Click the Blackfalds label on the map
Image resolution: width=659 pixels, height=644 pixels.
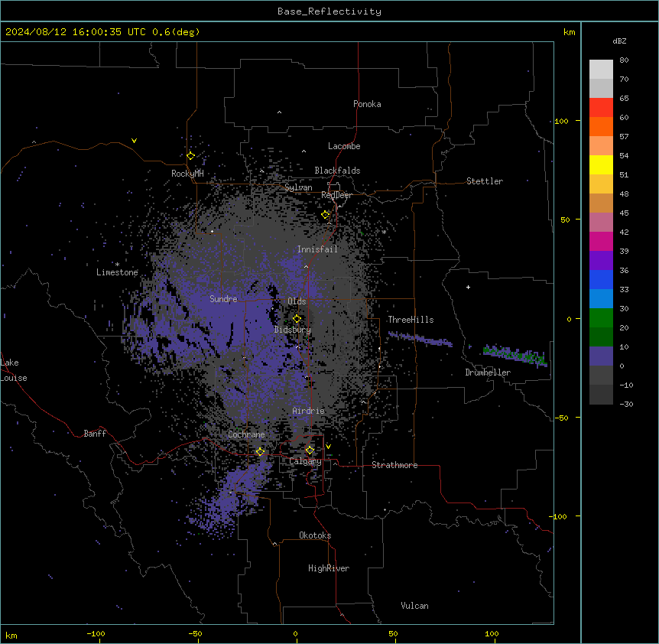(x=337, y=171)
